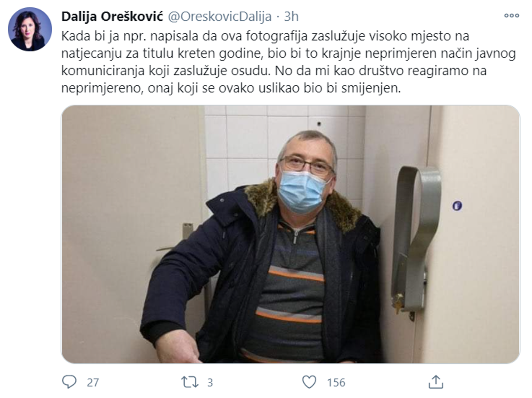This screenshot has width=532, height=398.
Task: Open the reply comment bubble icon
Action: coord(69,382)
